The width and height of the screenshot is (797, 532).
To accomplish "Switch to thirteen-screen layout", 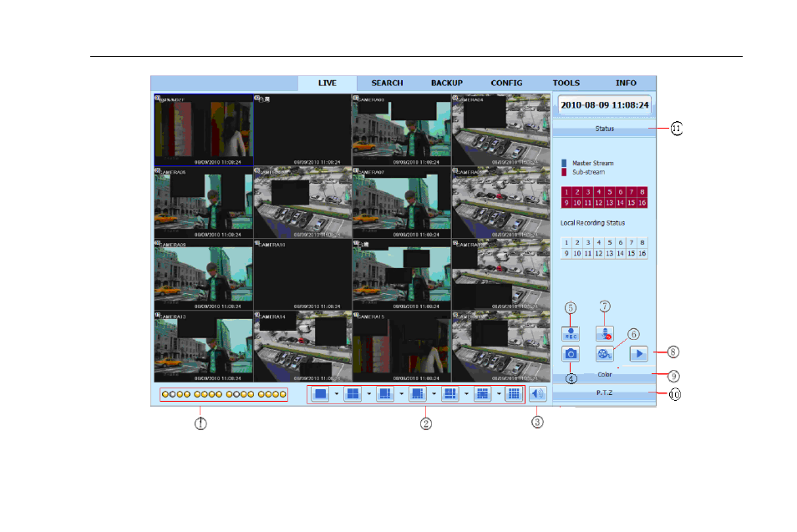I will tap(482, 394).
